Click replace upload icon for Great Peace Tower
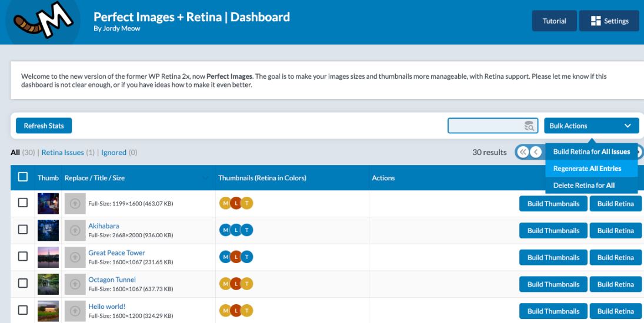 point(75,257)
